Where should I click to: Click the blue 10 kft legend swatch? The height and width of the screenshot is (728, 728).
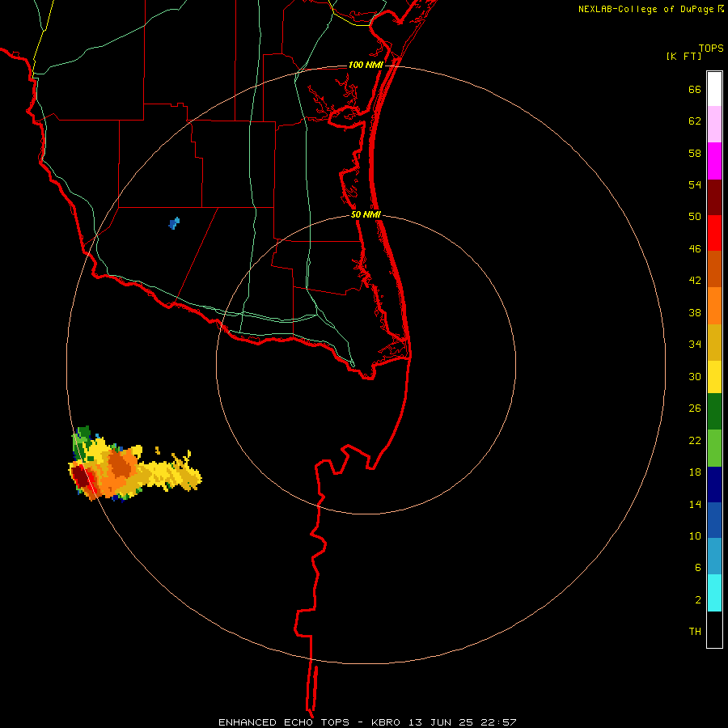714,520
